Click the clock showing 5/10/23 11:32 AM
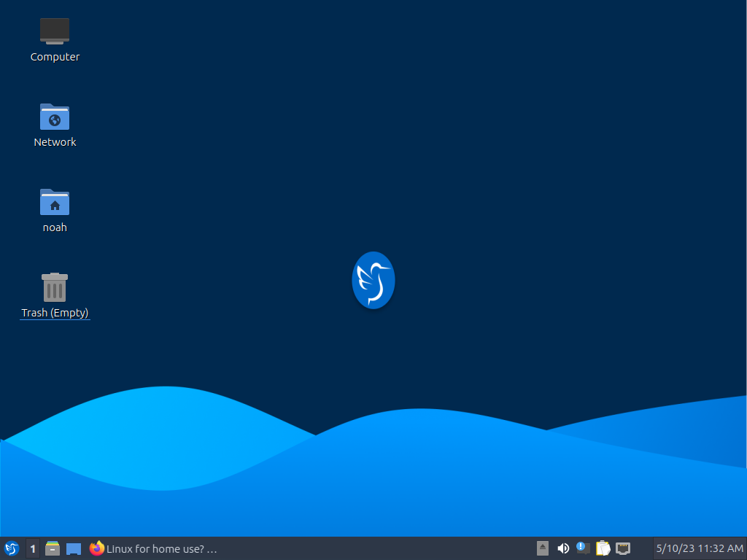The image size is (747, 560). 700,548
